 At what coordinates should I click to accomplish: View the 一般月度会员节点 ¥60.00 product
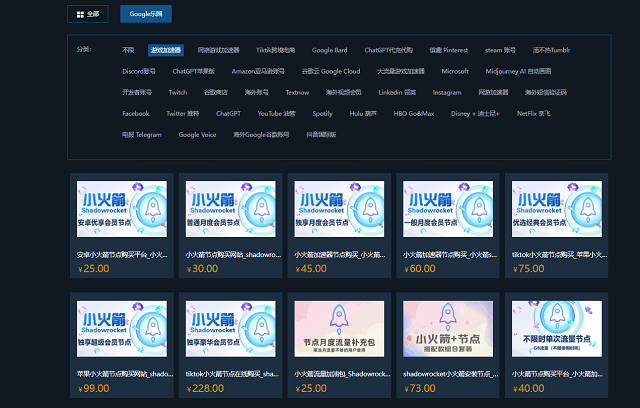(x=446, y=209)
